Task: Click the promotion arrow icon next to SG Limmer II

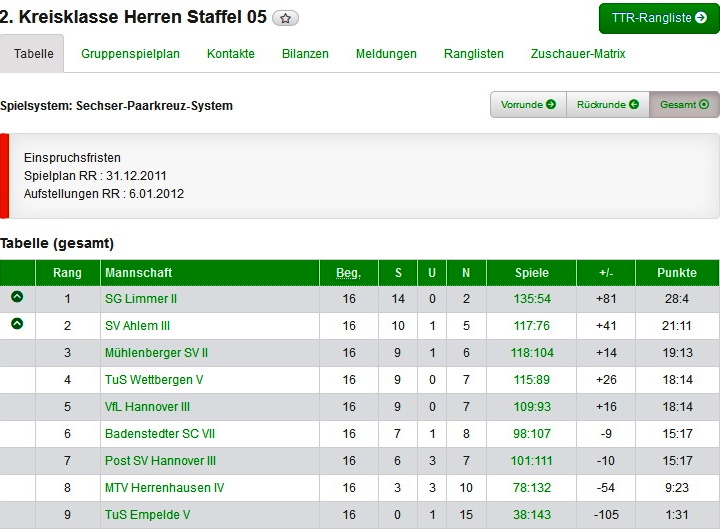Action: click(17, 297)
